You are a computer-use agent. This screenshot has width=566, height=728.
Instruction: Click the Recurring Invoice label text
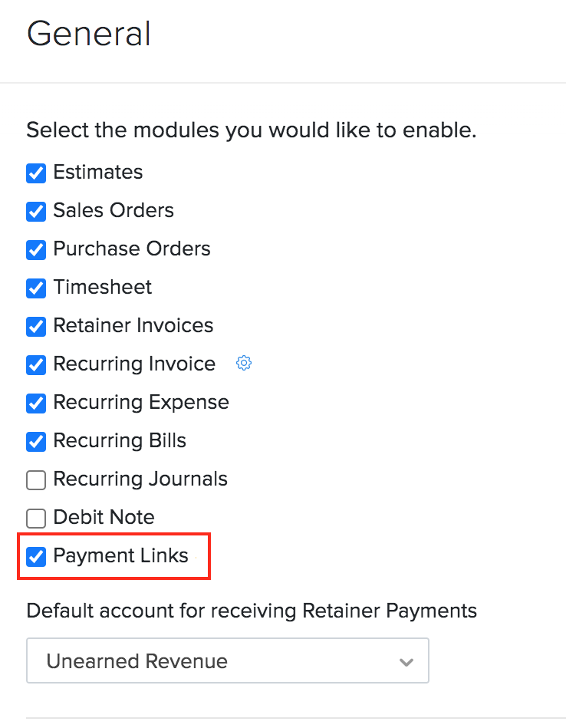[x=134, y=364]
